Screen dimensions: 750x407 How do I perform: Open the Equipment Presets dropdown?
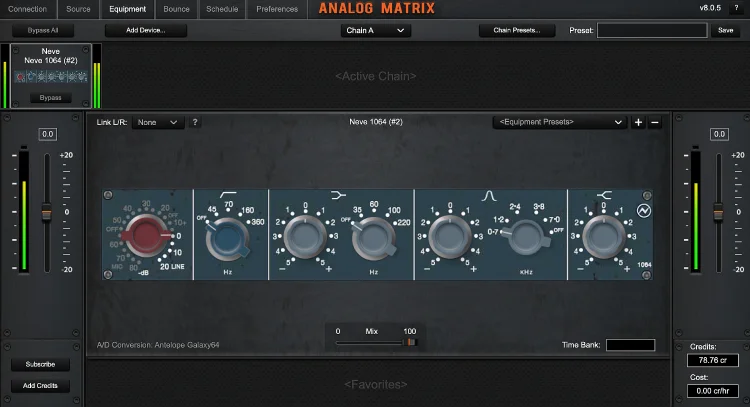559,122
